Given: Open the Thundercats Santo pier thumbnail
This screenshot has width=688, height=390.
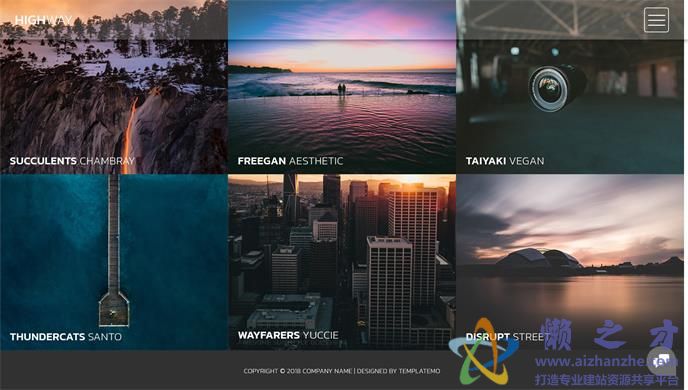Looking at the screenshot, I should tap(114, 262).
